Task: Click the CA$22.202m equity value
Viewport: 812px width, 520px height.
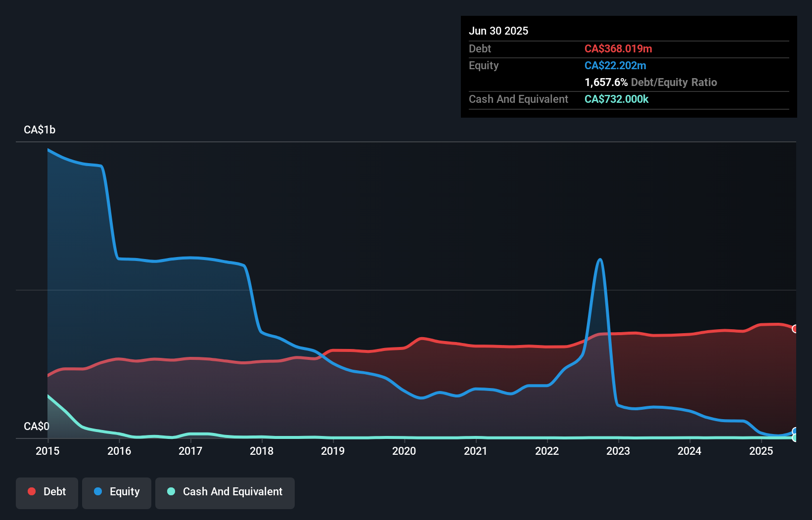Action: [615, 65]
